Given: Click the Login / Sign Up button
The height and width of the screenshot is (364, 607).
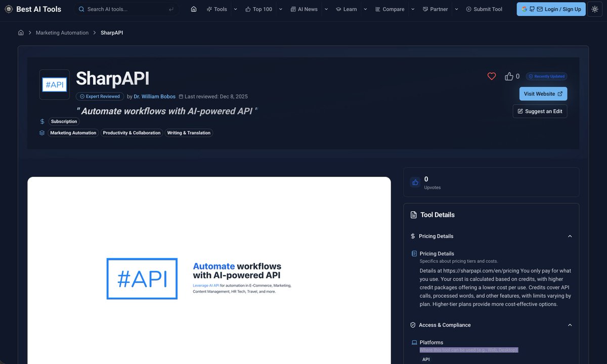Looking at the screenshot, I should click(x=551, y=9).
